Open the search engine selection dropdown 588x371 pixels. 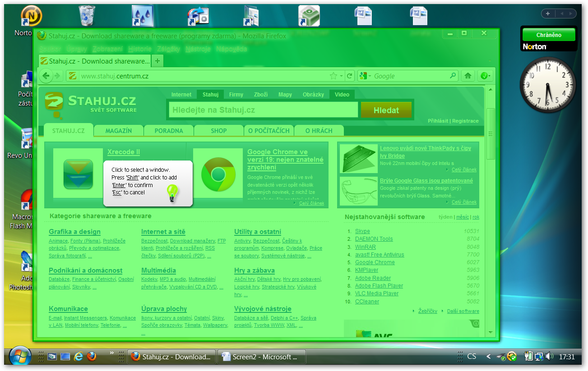tap(370, 76)
